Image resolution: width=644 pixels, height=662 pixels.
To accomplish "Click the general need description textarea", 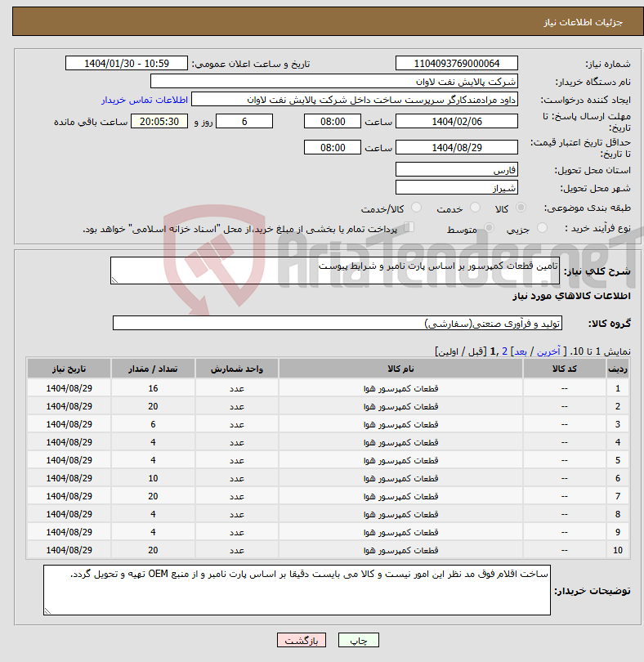I will pyautogui.click(x=335, y=271).
